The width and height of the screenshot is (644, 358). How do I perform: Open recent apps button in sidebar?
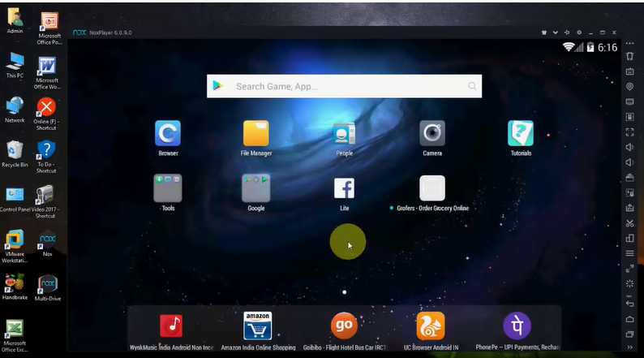tap(629, 334)
